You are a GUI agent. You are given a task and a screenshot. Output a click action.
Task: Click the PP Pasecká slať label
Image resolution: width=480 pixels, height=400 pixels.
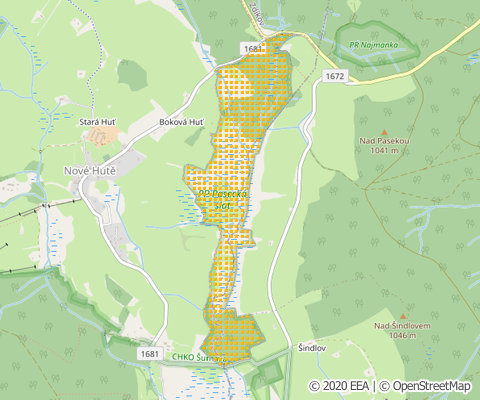222,199
